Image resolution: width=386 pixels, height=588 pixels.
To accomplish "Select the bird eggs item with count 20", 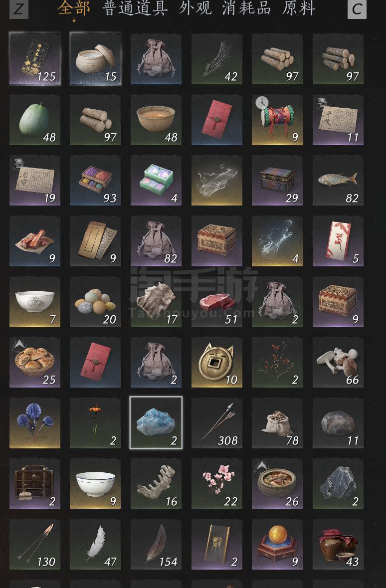I will point(95,302).
